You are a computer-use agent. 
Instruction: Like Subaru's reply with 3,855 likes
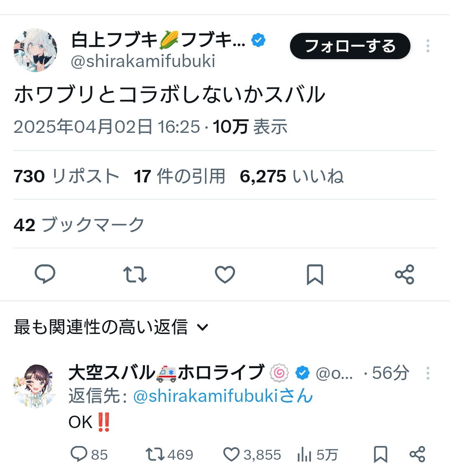232,454
